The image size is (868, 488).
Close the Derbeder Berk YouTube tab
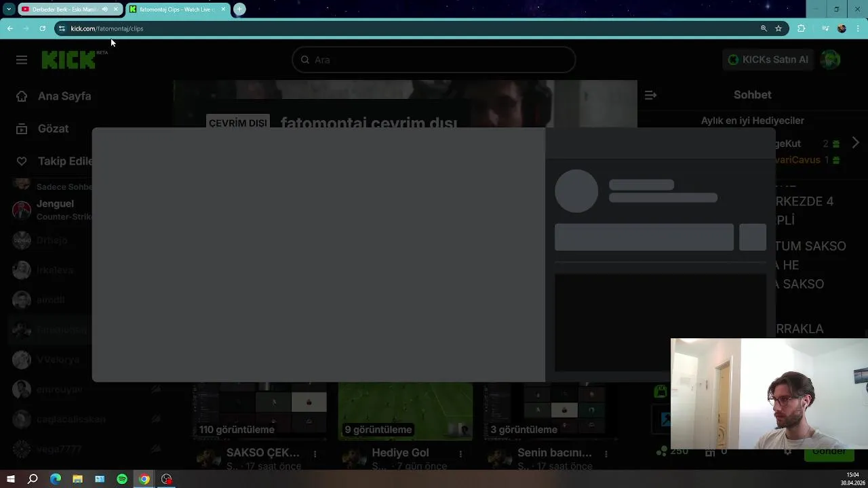(116, 9)
